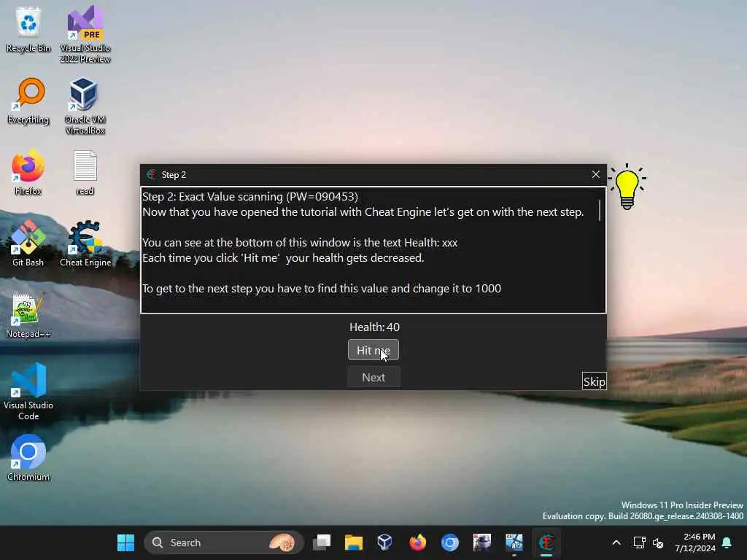747x560 pixels.
Task: Click the Hit me button
Action: coord(373,351)
